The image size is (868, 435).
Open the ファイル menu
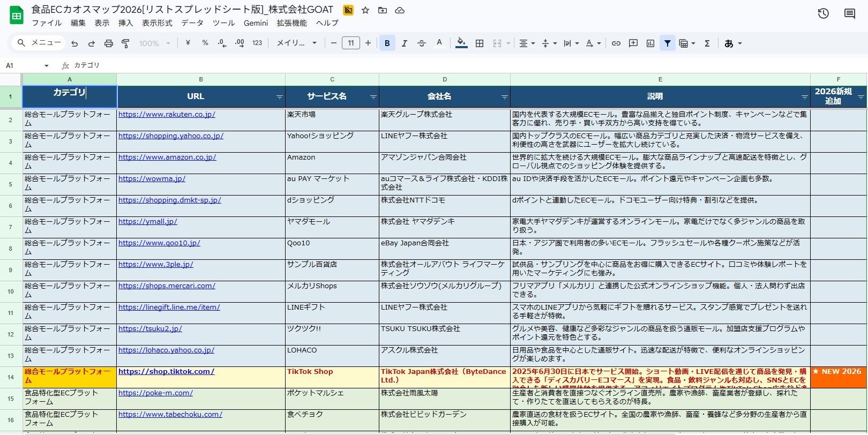(47, 23)
